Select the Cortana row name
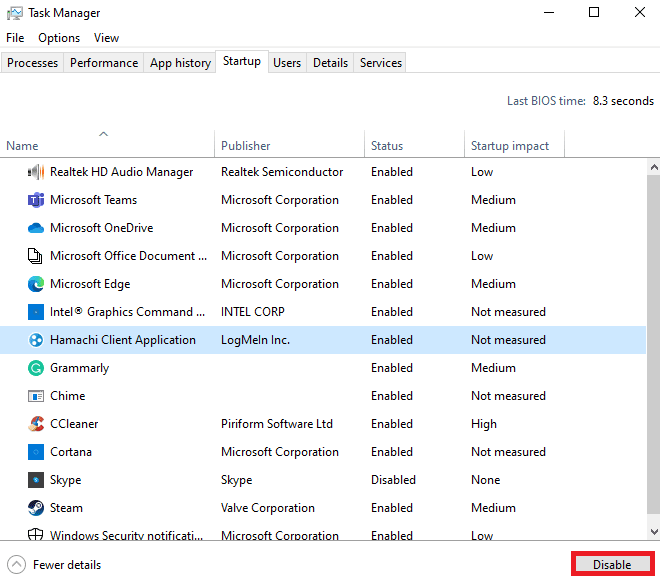The width and height of the screenshot is (660, 587). [71, 452]
